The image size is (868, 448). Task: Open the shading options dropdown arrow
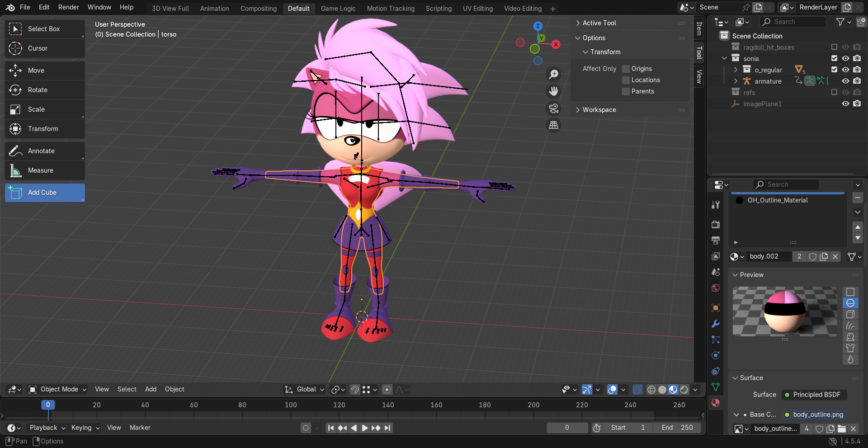(695, 390)
